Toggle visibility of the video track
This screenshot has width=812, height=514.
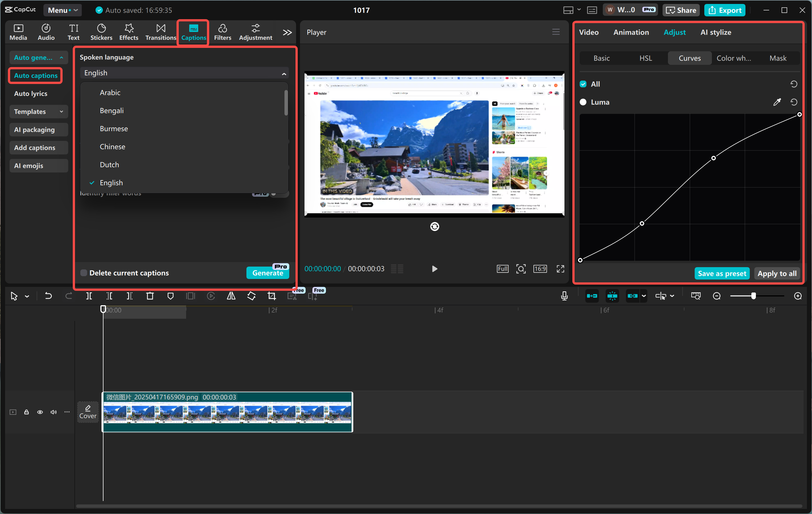tap(40, 412)
